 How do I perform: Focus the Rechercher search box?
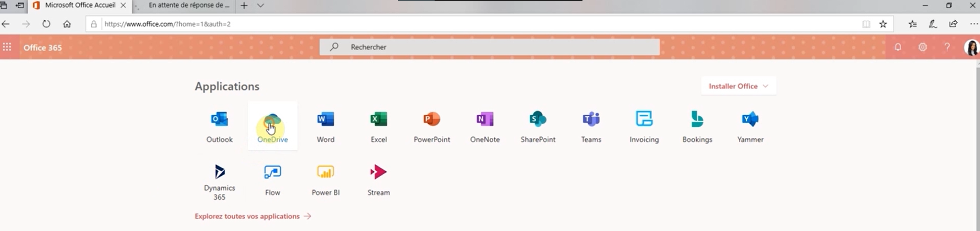(x=490, y=47)
